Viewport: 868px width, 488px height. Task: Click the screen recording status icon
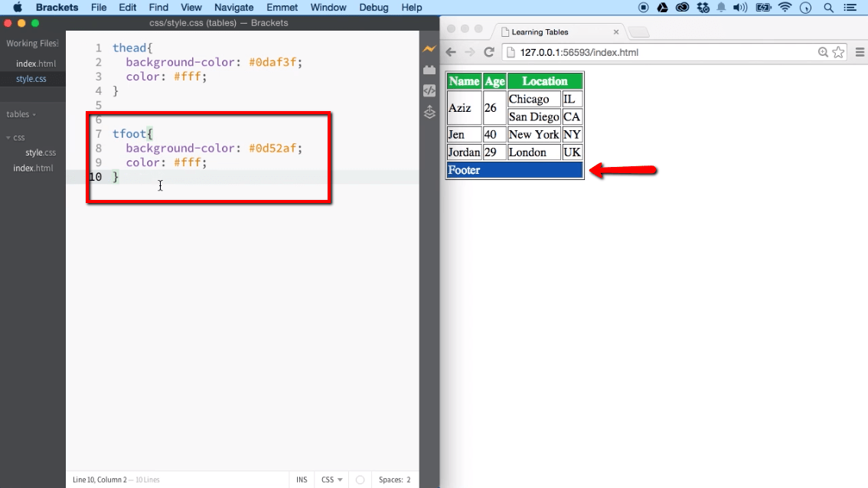click(643, 7)
